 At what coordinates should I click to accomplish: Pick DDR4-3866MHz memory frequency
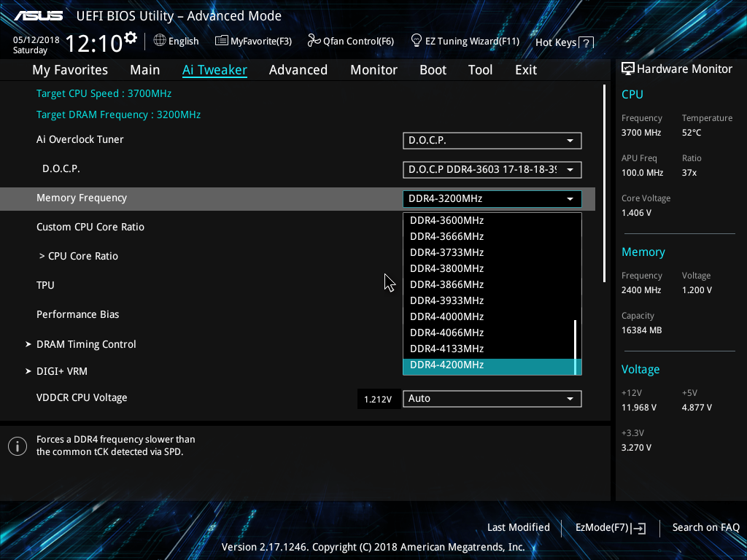[489, 285]
